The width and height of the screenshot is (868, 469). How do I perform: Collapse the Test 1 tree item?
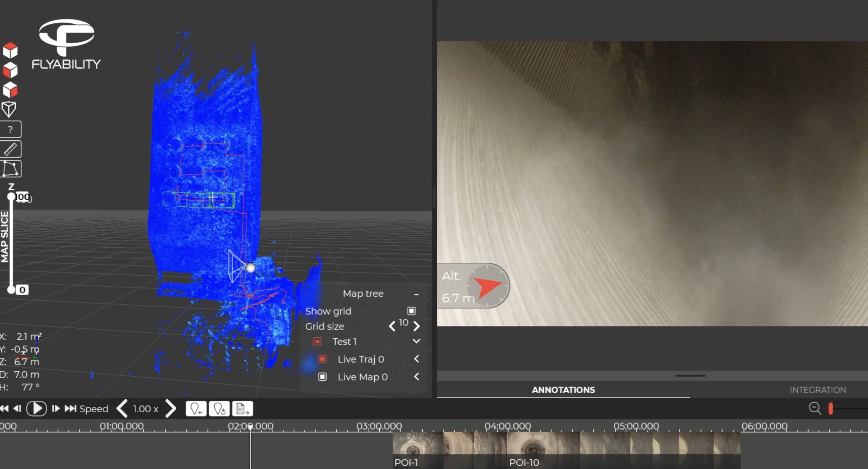point(417,341)
